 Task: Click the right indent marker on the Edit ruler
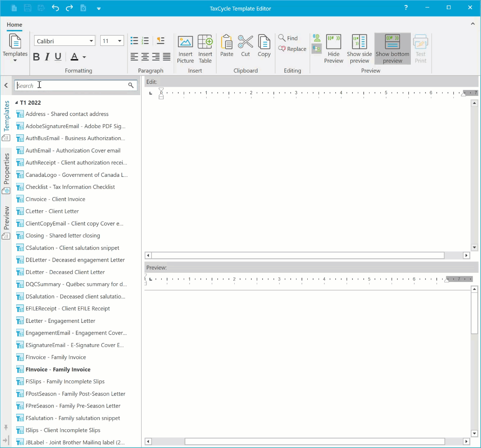pos(463,94)
